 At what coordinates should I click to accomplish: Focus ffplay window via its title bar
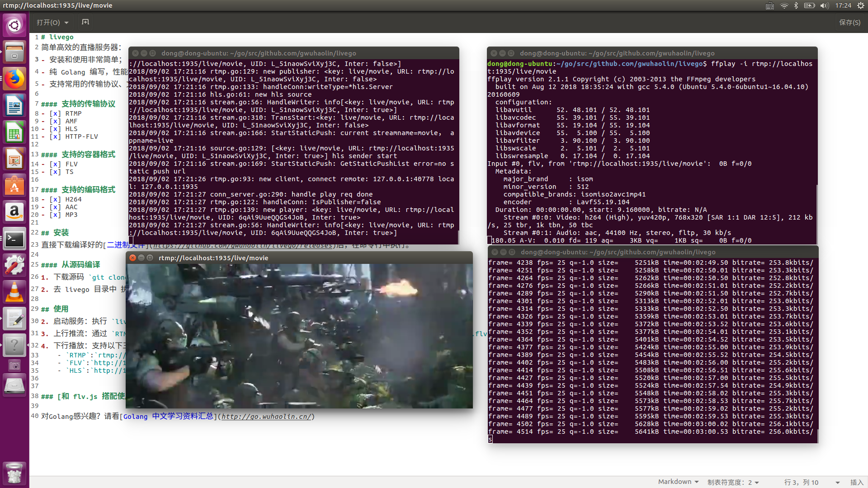pyautogui.click(x=299, y=258)
